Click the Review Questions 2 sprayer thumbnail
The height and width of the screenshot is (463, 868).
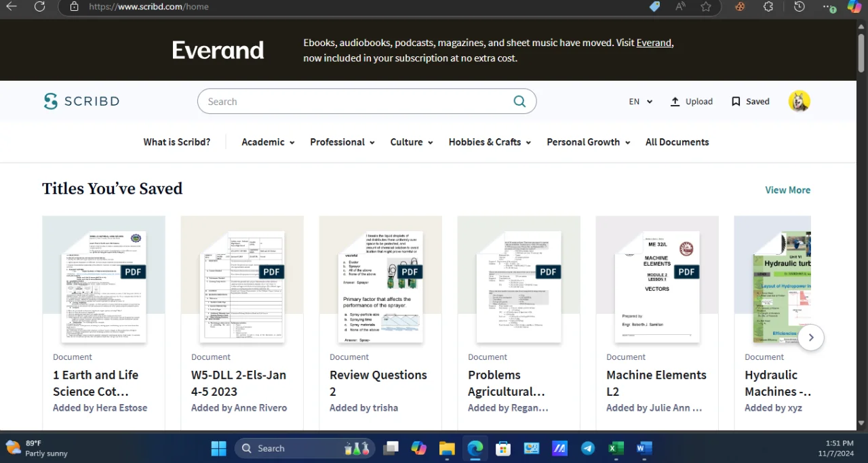click(380, 286)
